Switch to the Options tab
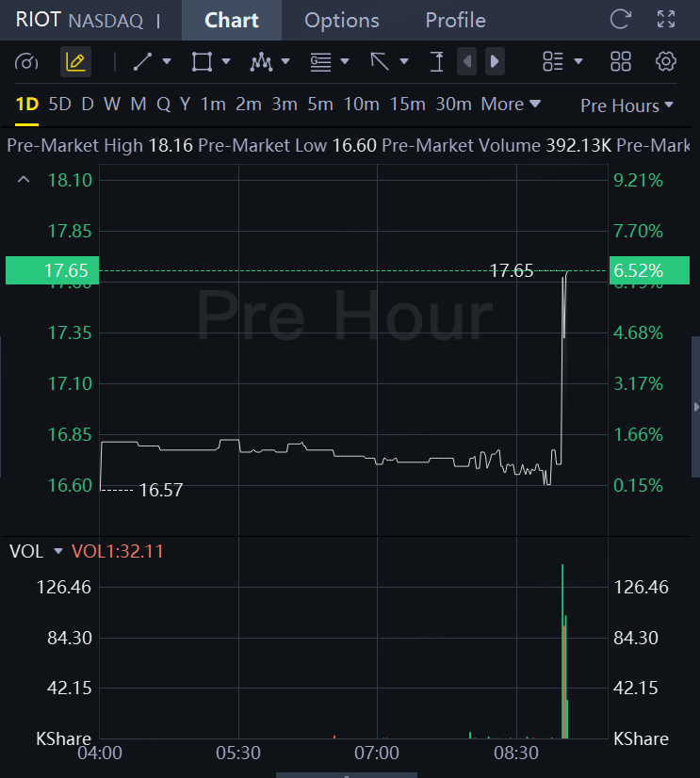The image size is (700, 778). coord(342,21)
